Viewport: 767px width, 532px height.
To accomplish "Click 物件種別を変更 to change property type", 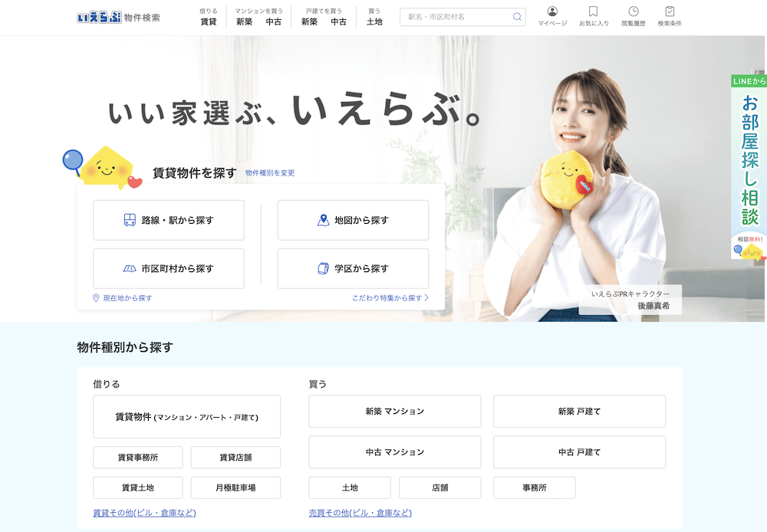I will tap(270, 173).
